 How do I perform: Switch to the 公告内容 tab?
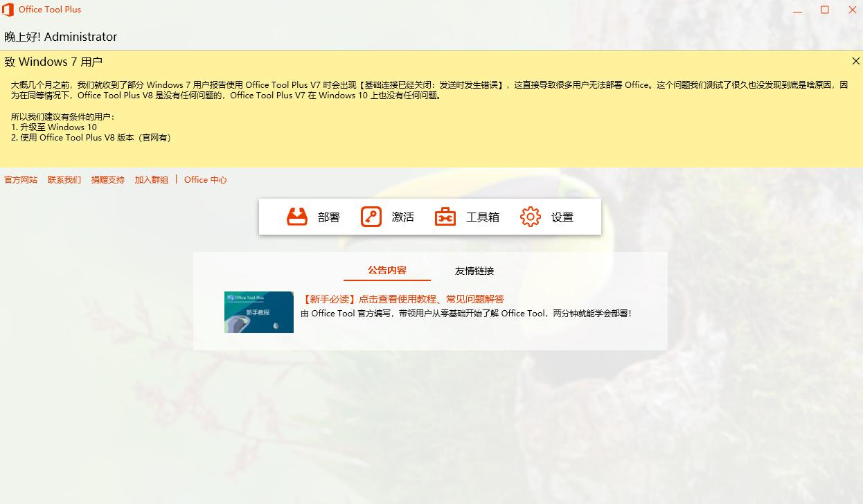pos(386,271)
